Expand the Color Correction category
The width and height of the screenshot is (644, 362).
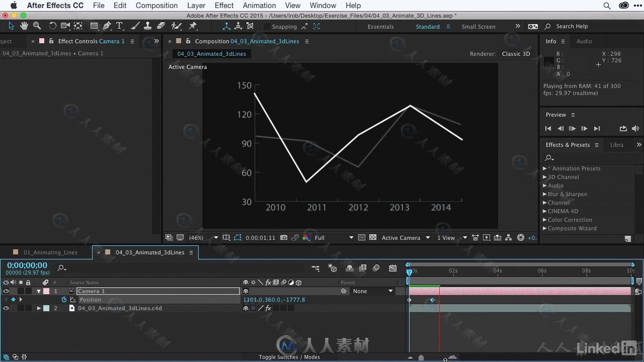(x=544, y=220)
